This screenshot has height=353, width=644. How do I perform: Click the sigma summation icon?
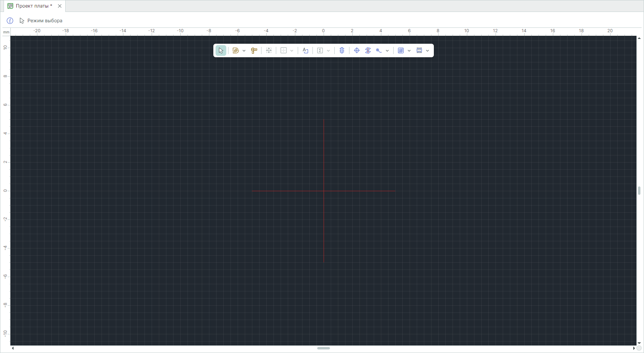[x=320, y=50]
